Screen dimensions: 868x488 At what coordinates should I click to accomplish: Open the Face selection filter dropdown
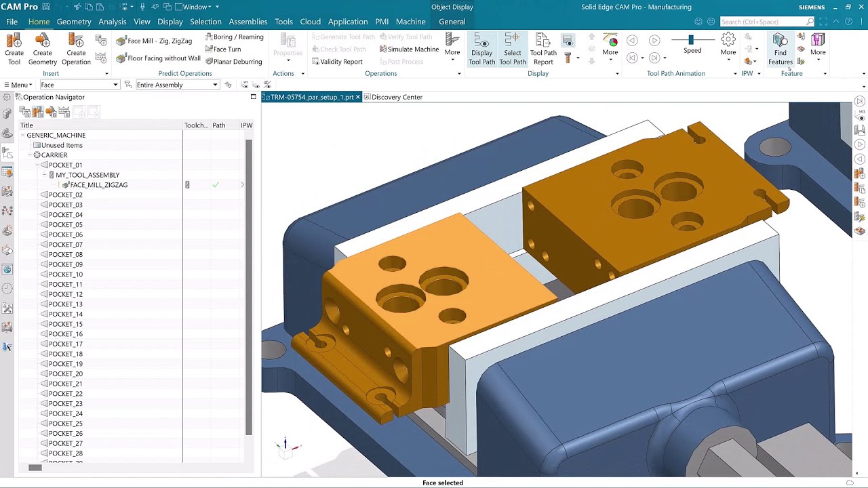115,85
